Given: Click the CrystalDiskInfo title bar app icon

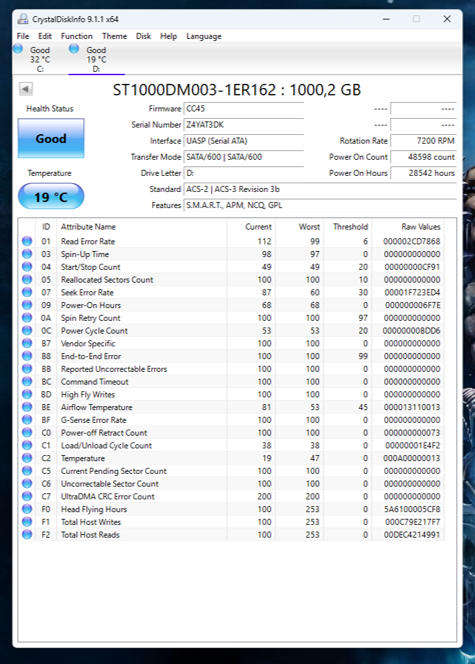Looking at the screenshot, I should pos(23,19).
